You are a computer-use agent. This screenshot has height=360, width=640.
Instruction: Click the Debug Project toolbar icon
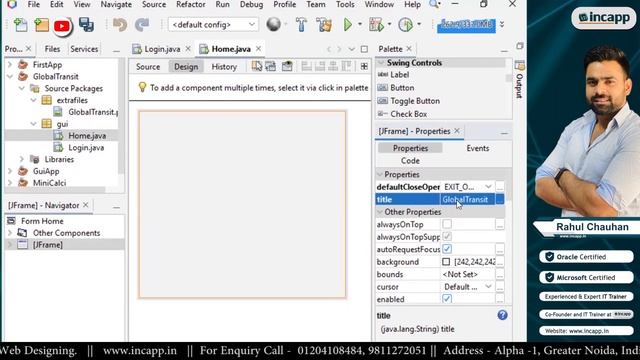pyautogui.click(x=376, y=24)
